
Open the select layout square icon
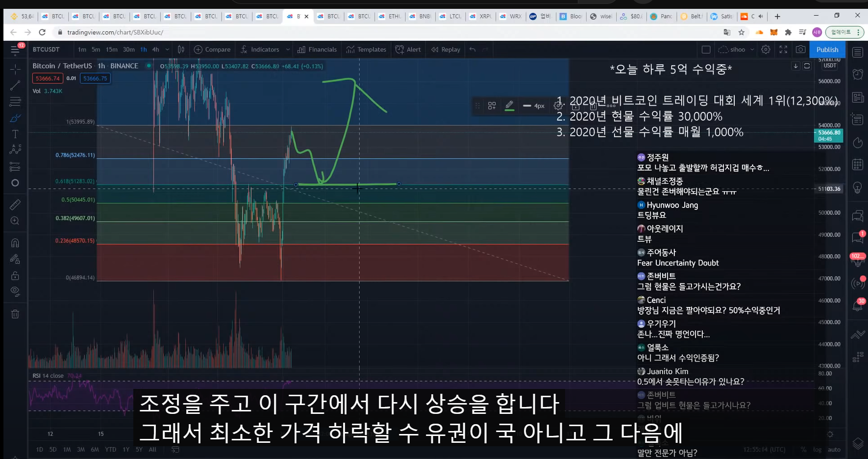coord(706,50)
